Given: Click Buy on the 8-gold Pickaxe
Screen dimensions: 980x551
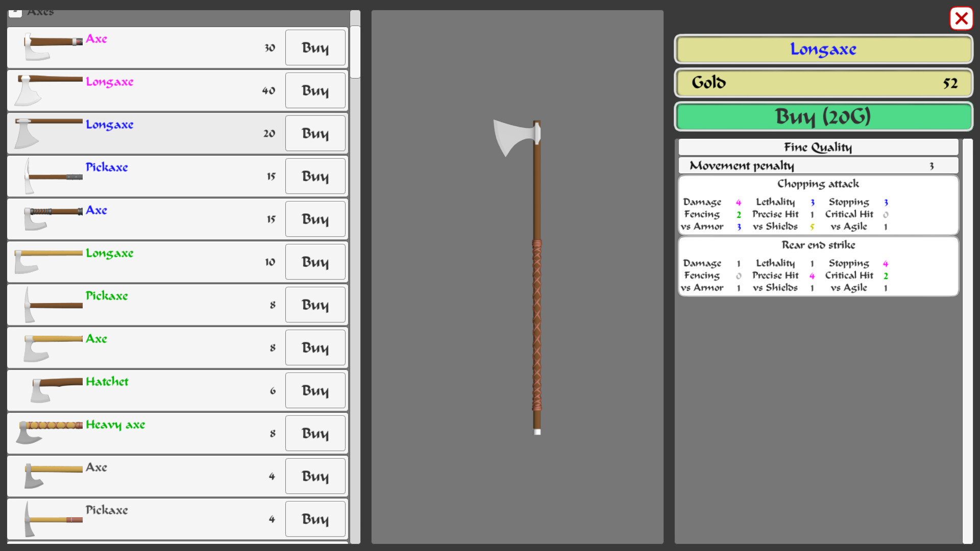Looking at the screenshot, I should [x=315, y=305].
